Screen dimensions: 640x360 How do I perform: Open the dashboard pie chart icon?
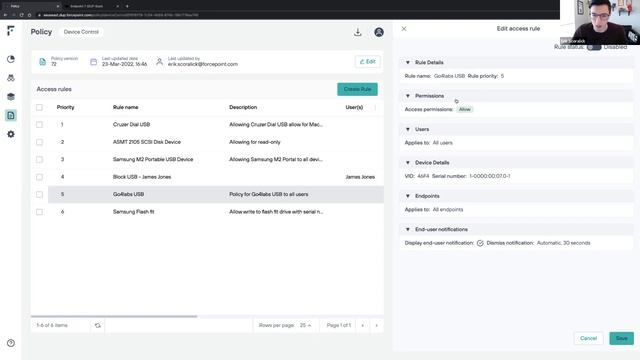point(11,59)
